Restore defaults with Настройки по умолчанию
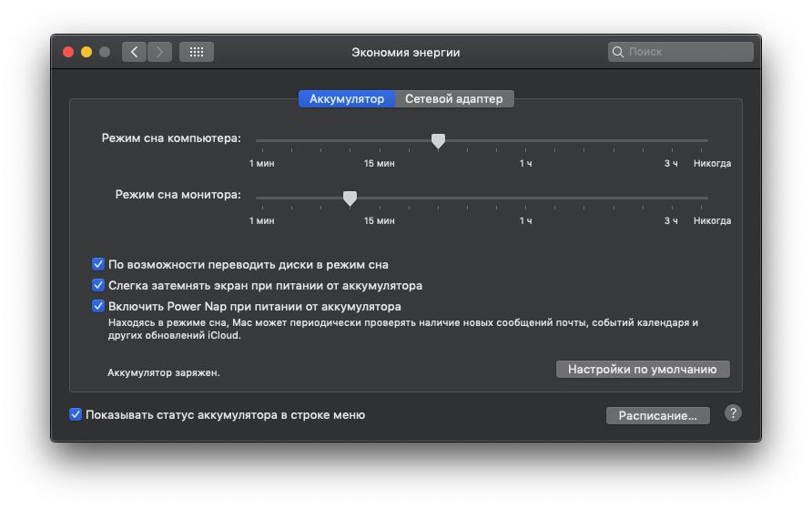 pos(643,369)
